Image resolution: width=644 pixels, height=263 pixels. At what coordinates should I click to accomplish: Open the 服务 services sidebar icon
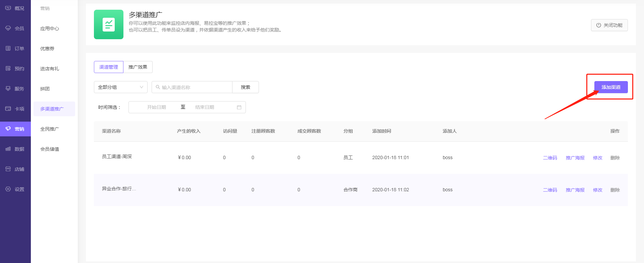[x=8, y=88]
